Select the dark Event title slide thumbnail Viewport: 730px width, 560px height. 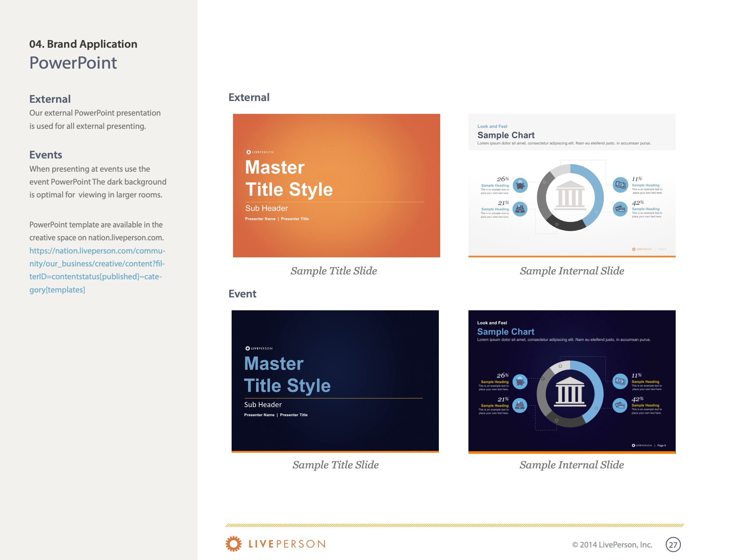(335, 381)
